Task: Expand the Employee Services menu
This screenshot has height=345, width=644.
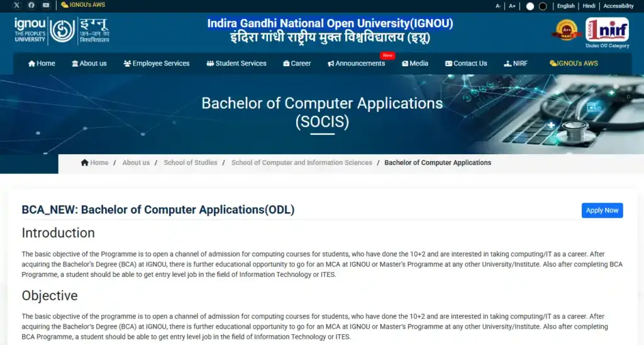Action: click(157, 64)
